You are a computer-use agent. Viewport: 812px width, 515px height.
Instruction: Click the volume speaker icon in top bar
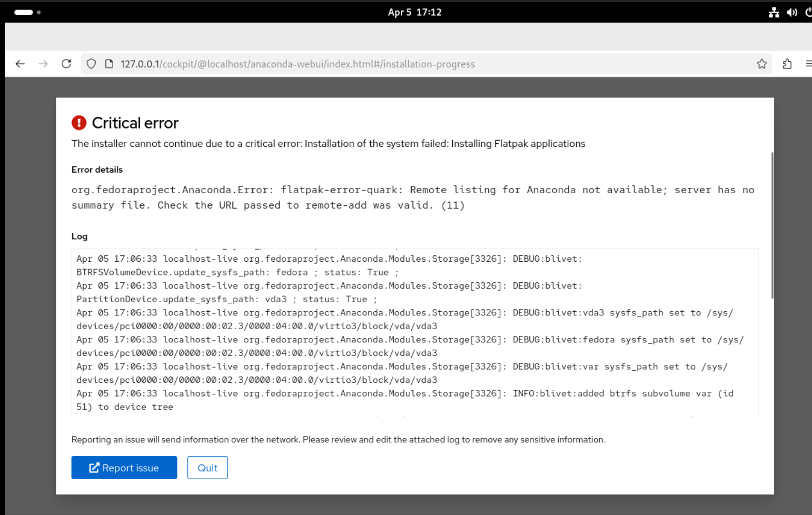(x=792, y=12)
